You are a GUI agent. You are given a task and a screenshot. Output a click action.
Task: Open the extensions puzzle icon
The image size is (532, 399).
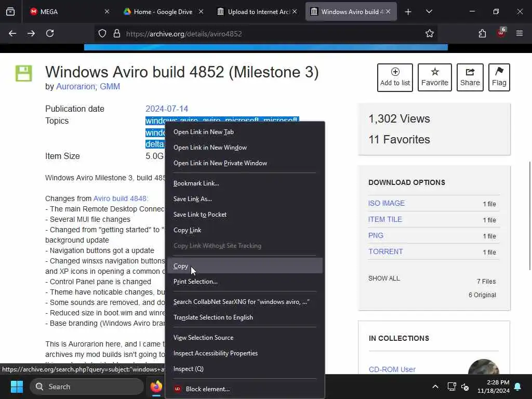[x=482, y=33]
